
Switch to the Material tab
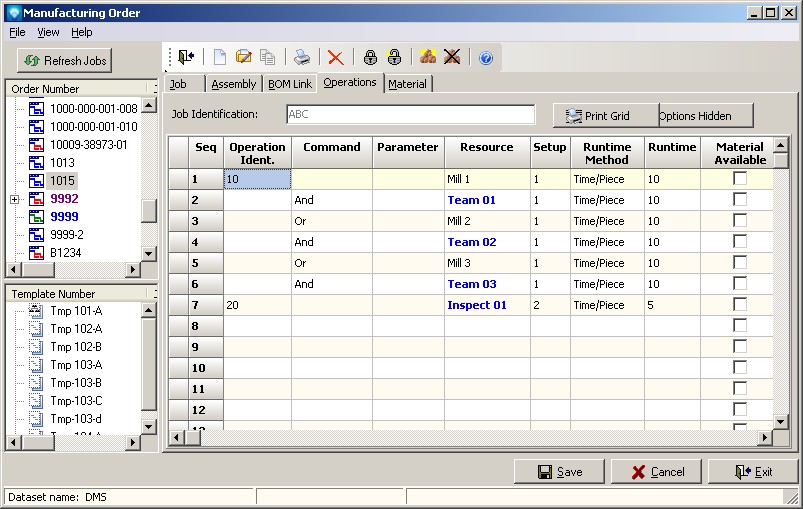[x=407, y=84]
